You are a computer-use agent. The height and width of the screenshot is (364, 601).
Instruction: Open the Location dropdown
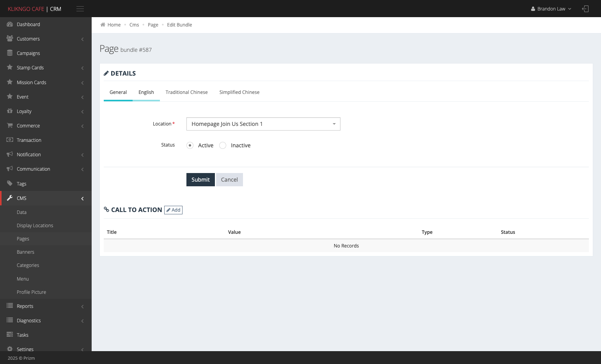pyautogui.click(x=263, y=124)
